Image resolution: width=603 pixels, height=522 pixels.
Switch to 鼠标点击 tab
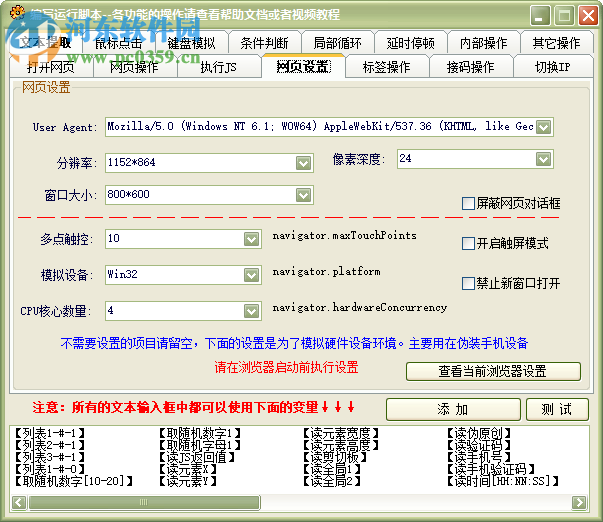point(118,43)
